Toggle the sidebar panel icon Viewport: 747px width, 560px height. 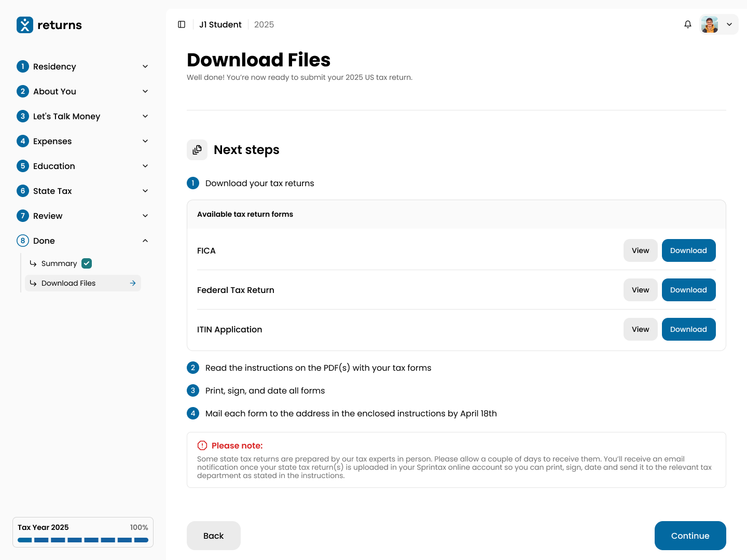182,24
